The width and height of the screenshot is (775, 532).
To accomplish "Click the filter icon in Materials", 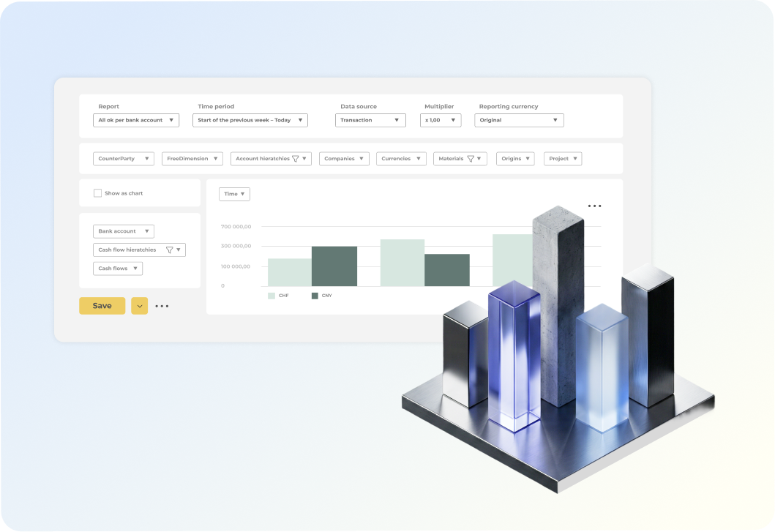I will pos(471,159).
